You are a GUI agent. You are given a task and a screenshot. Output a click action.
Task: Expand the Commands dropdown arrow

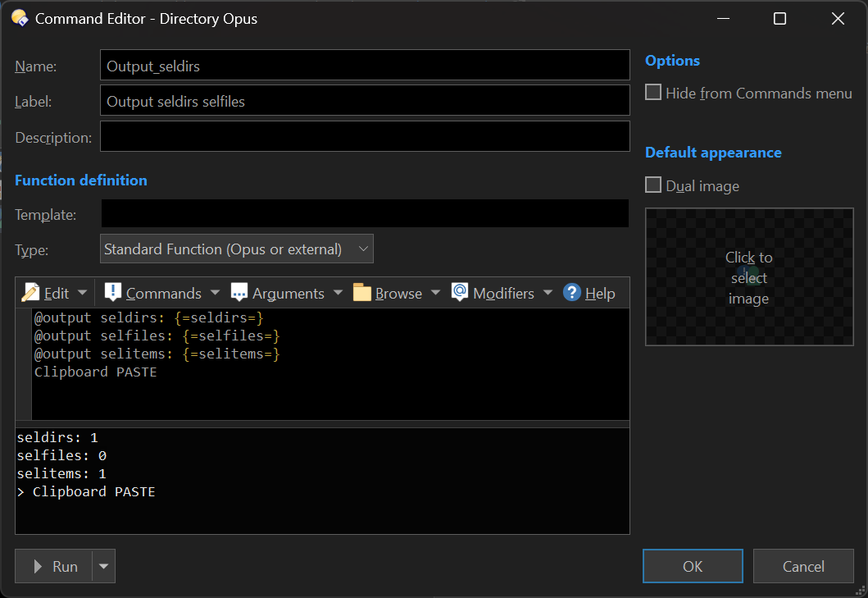pos(215,293)
